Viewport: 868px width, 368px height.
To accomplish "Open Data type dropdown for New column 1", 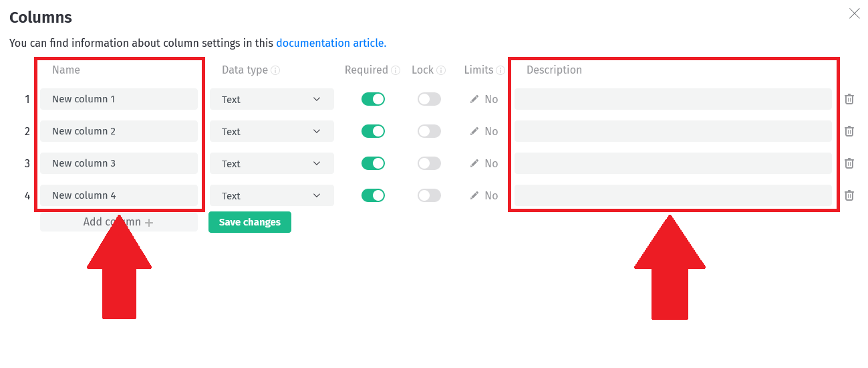I will coord(272,99).
